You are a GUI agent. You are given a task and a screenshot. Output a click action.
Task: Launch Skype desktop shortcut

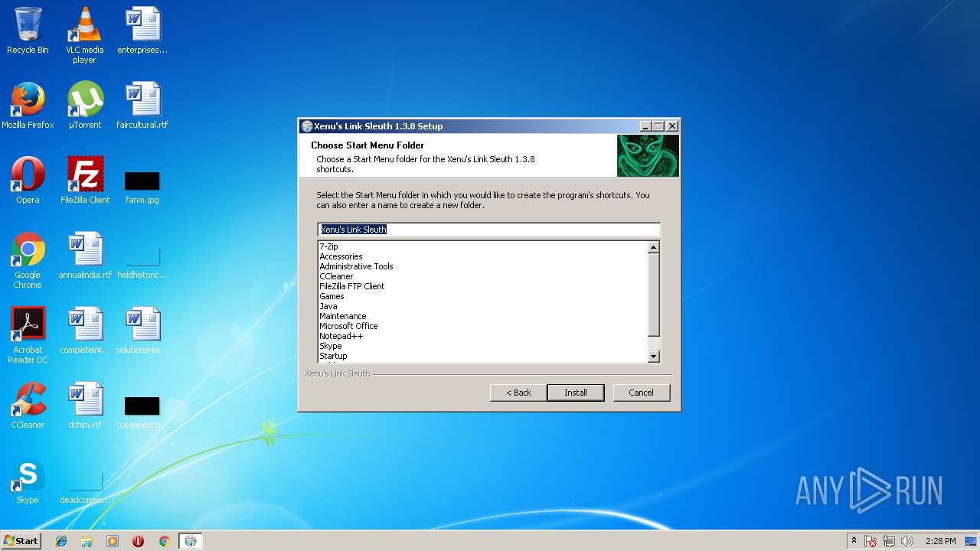click(x=28, y=481)
